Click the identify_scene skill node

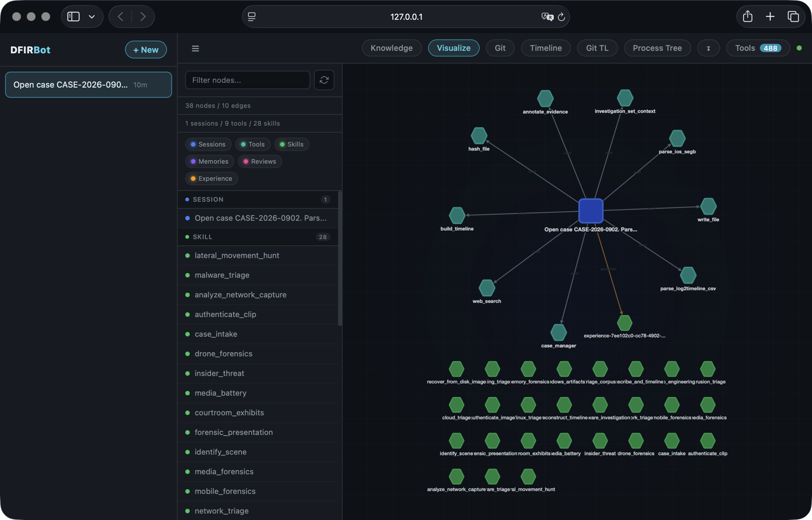pyautogui.click(x=456, y=441)
